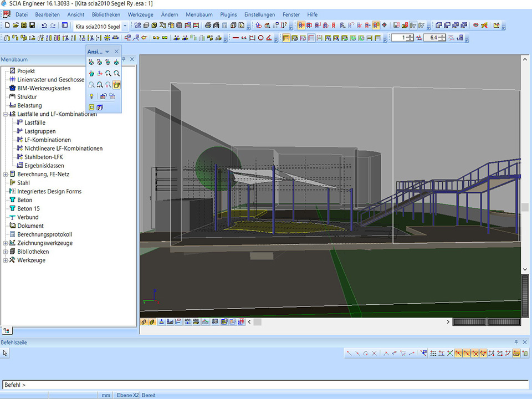Click the vertical scrollbar of the 3D view
The width and height of the screenshot is (532, 399).
click(525, 166)
